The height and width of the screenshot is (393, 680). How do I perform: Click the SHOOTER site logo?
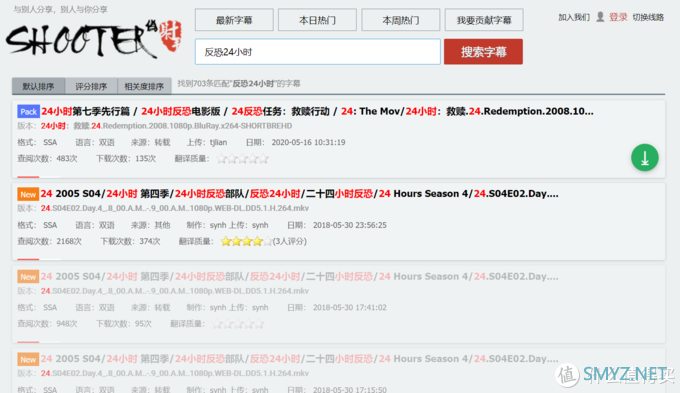click(94, 39)
